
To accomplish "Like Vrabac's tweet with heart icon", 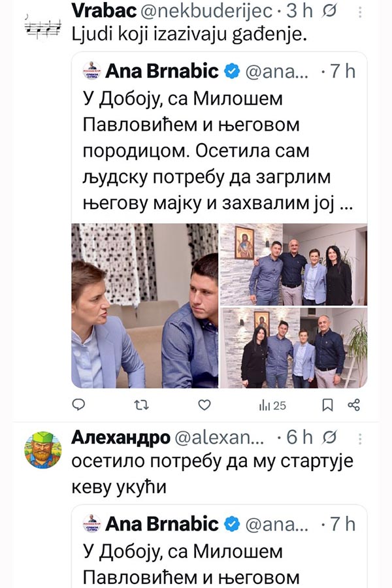I will [x=204, y=405].
